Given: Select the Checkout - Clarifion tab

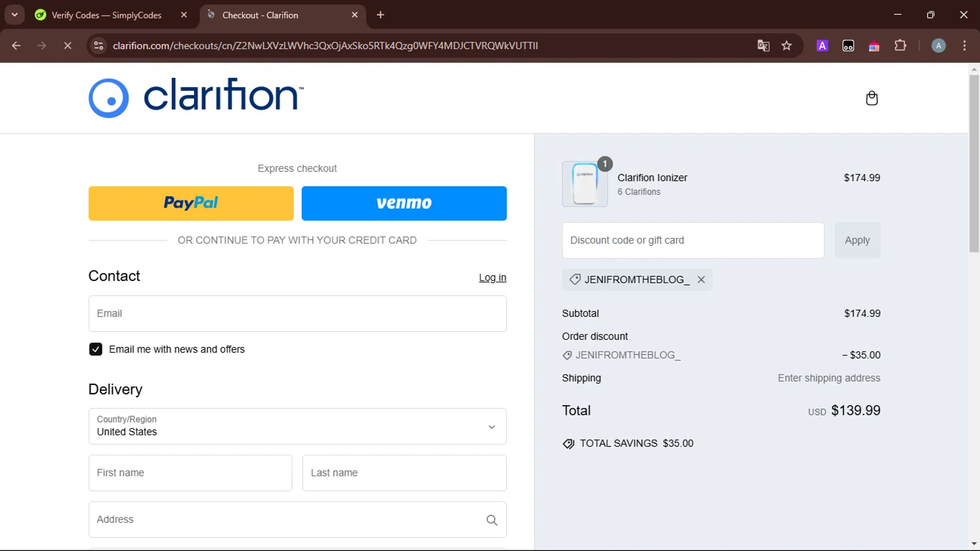Looking at the screenshot, I should 260,15.
